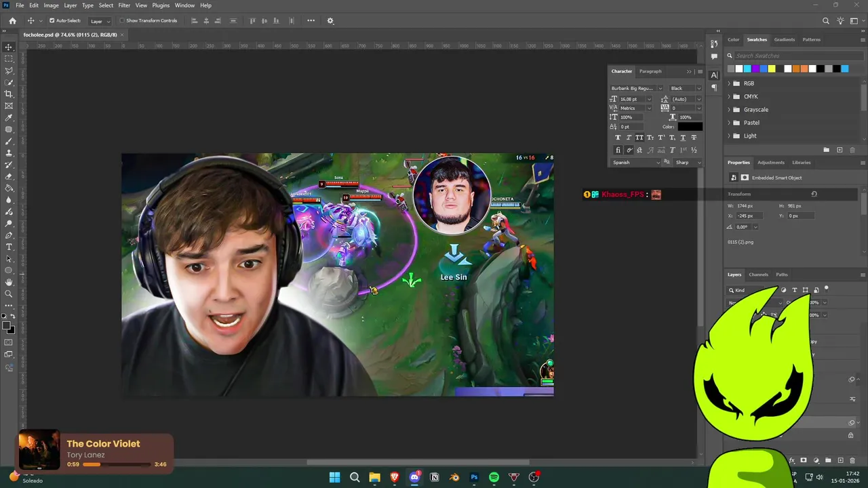Select the Horizontal Type tool
This screenshot has width=868, height=488.
point(9,247)
